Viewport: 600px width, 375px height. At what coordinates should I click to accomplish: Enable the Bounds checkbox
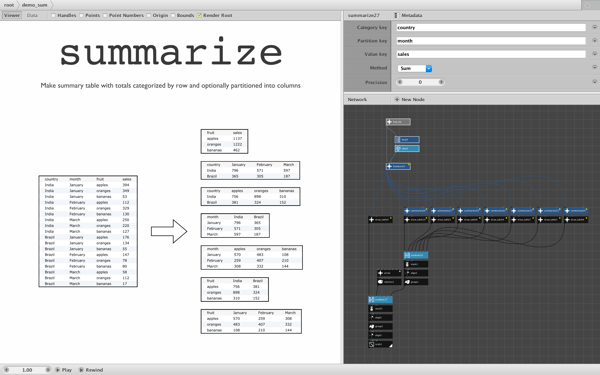(173, 15)
